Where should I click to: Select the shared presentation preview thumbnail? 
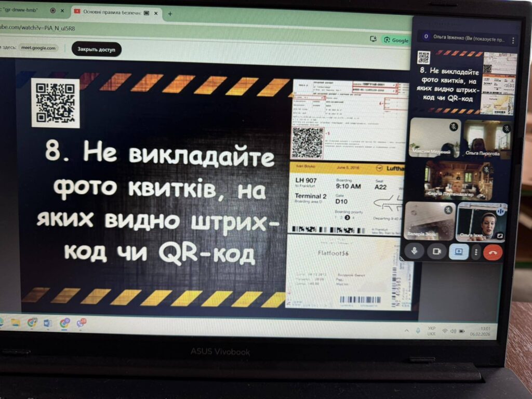[466, 82]
